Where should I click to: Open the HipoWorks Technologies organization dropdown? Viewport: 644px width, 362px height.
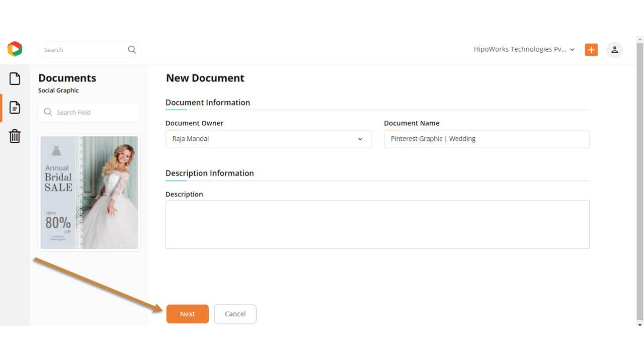click(x=524, y=49)
